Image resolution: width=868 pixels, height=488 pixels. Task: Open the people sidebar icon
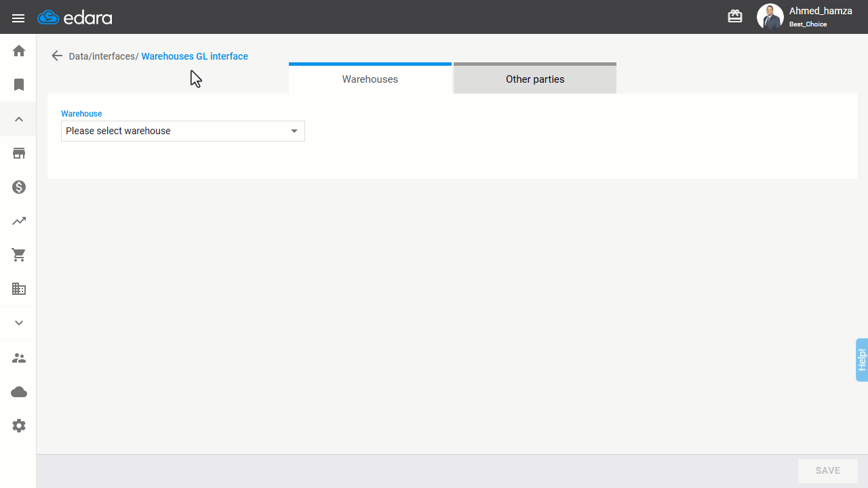point(19,358)
